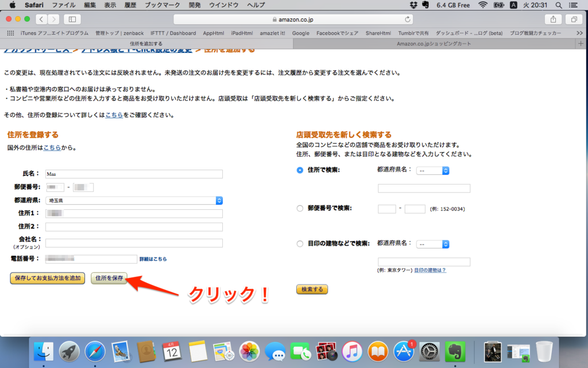Open Evernote elephant in Dock
Image resolution: width=588 pixels, height=368 pixels.
pyautogui.click(x=455, y=352)
